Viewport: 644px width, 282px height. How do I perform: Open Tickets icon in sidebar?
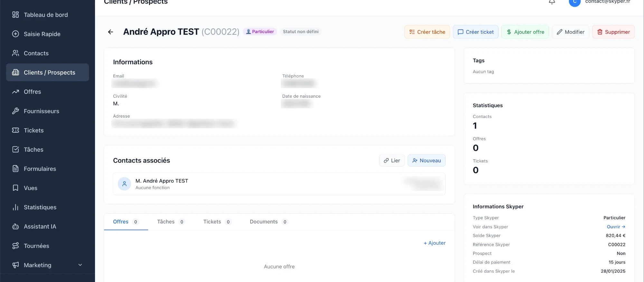tap(15, 130)
